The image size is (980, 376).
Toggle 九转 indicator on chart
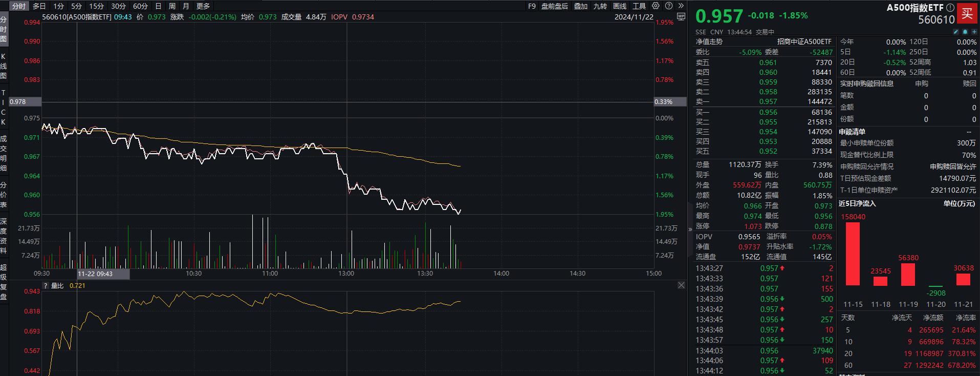tap(600, 6)
